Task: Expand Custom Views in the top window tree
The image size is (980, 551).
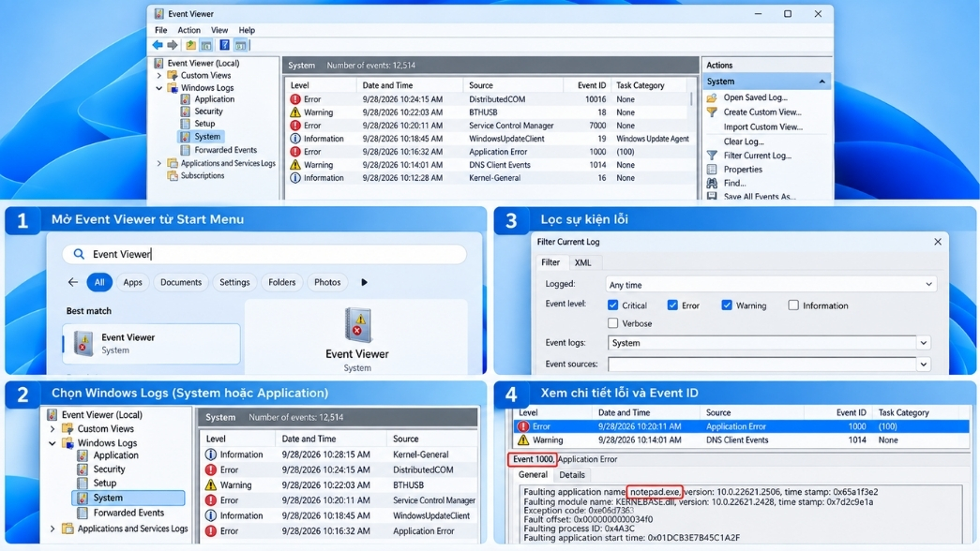Action: (158, 76)
